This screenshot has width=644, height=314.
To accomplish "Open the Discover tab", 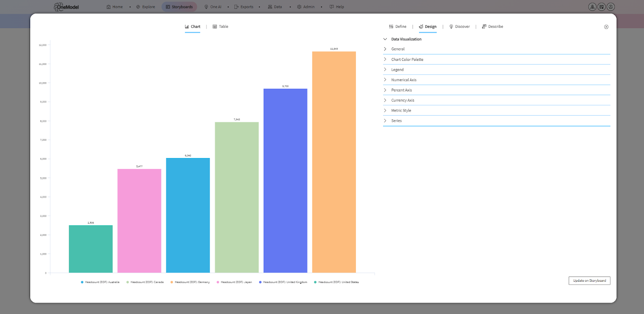I will [x=460, y=27].
